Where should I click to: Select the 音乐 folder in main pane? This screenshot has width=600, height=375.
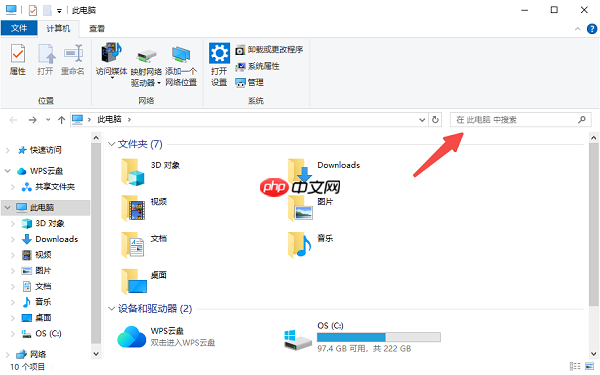click(311, 245)
